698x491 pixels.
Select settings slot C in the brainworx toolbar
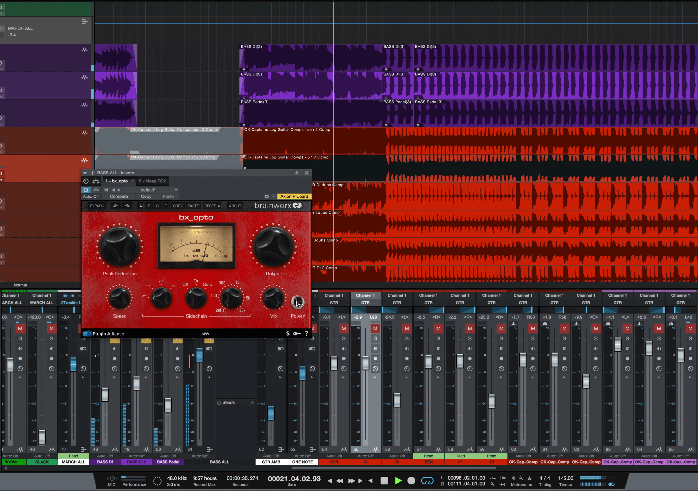(157, 206)
